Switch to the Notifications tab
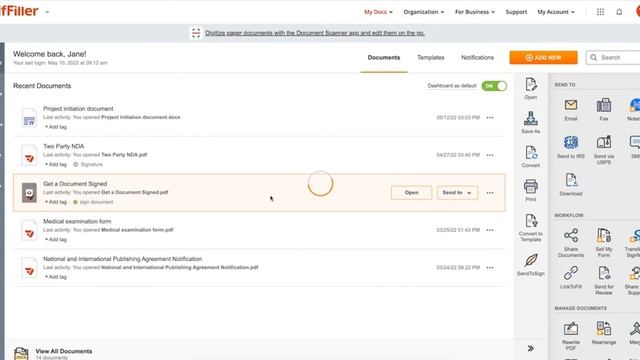The height and width of the screenshot is (360, 640). [x=477, y=58]
